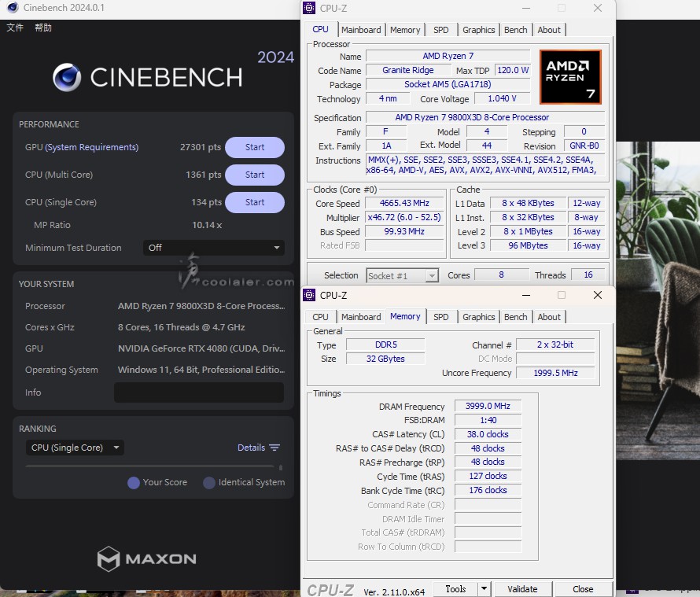Select Bench tab in top CPU-Z window
The image size is (700, 597).
(516, 30)
